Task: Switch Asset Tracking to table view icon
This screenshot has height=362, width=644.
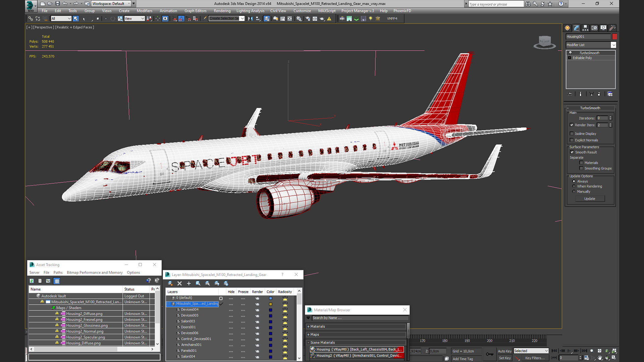Action: point(57,281)
